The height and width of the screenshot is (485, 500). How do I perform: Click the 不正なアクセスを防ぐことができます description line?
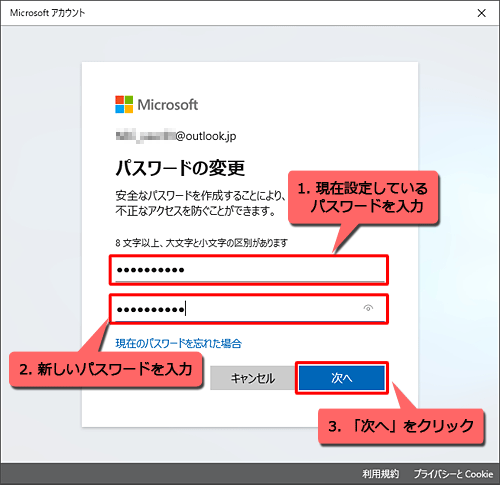195,211
